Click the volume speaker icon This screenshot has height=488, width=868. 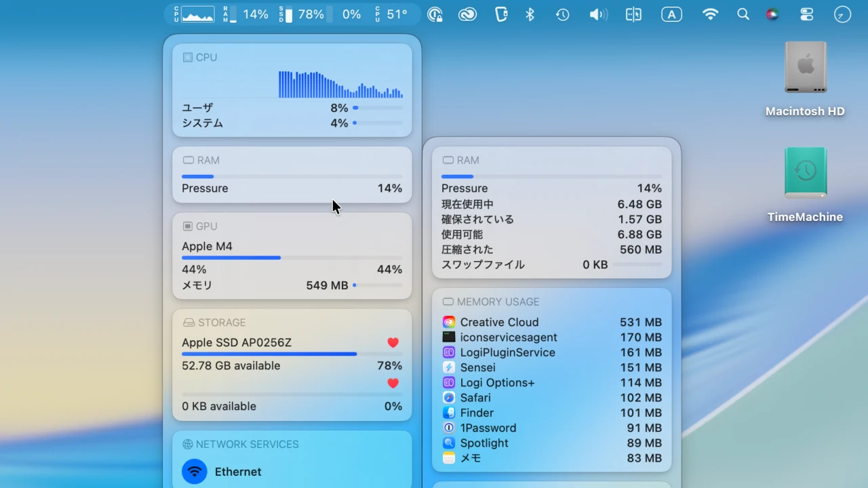coord(597,14)
